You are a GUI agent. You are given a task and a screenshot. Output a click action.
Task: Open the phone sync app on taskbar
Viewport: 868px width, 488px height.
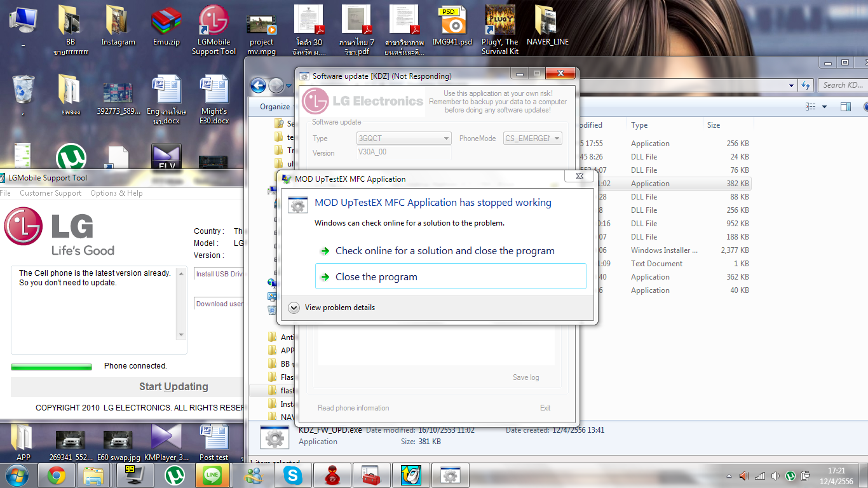pyautogui.click(x=411, y=475)
